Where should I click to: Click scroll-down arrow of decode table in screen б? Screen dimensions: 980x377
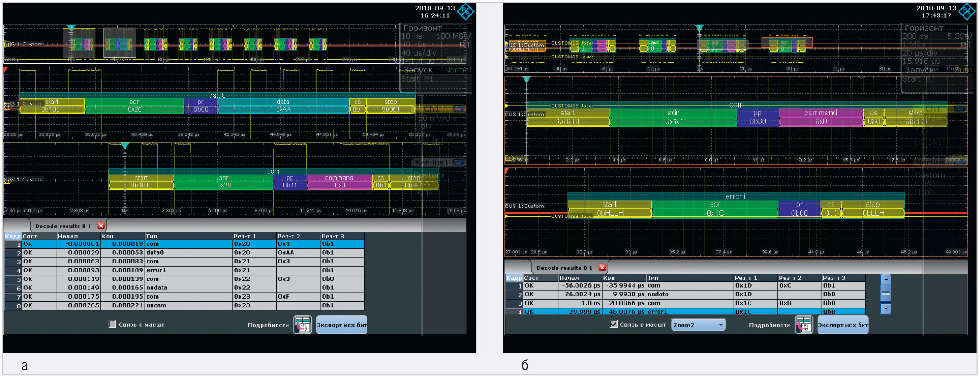(x=886, y=309)
